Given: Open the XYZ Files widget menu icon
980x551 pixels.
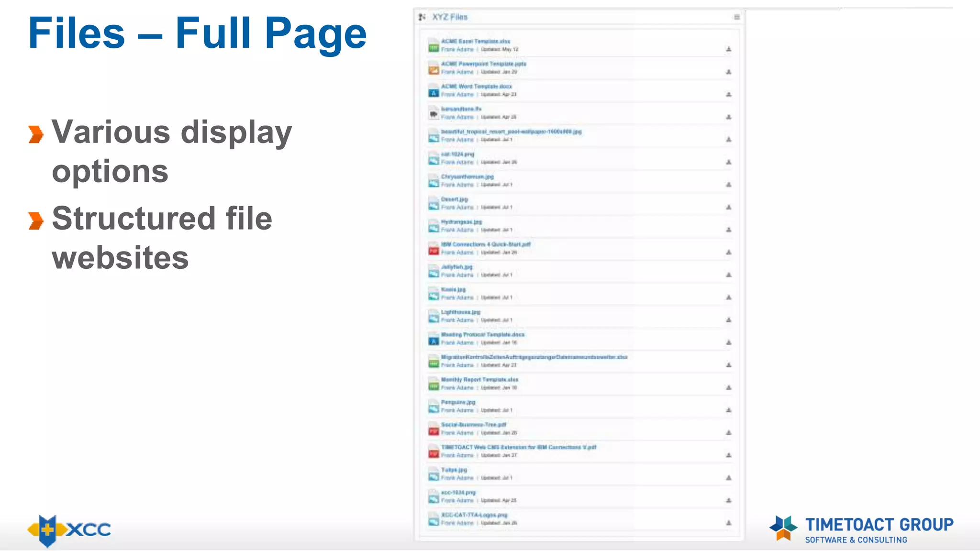Looking at the screenshot, I should point(736,17).
